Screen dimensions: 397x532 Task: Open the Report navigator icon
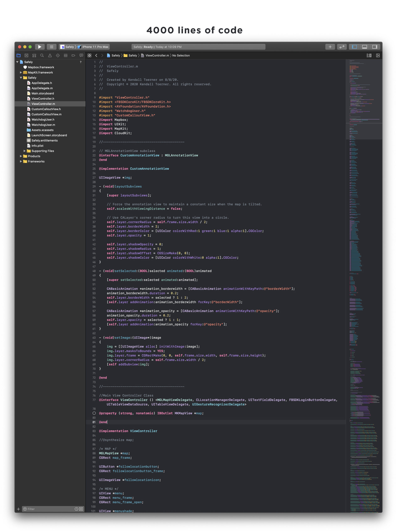pos(81,55)
